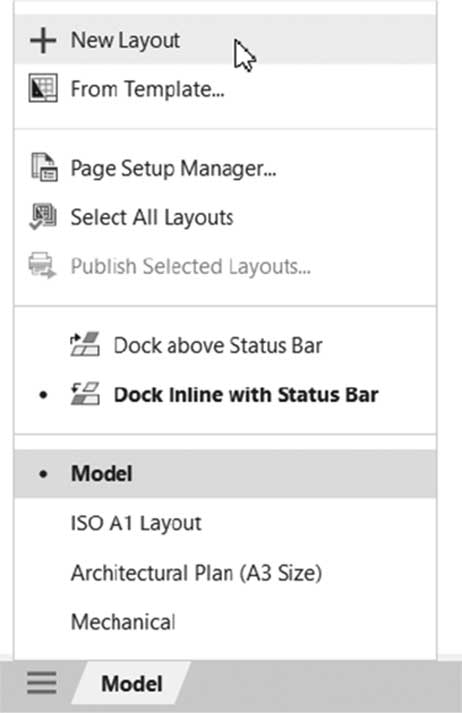Open the hamburger layout menu icon

(42, 683)
